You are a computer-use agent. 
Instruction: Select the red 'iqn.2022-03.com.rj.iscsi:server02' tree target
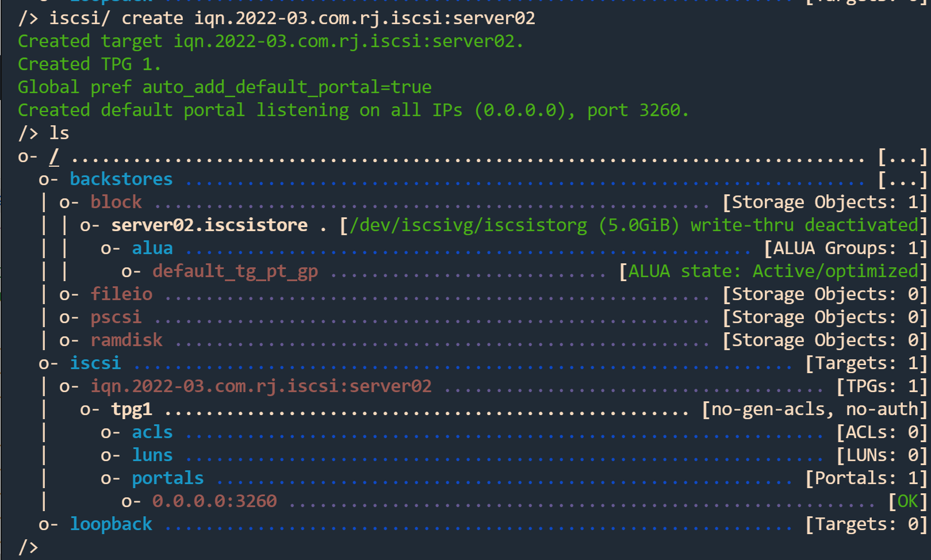[x=261, y=386]
